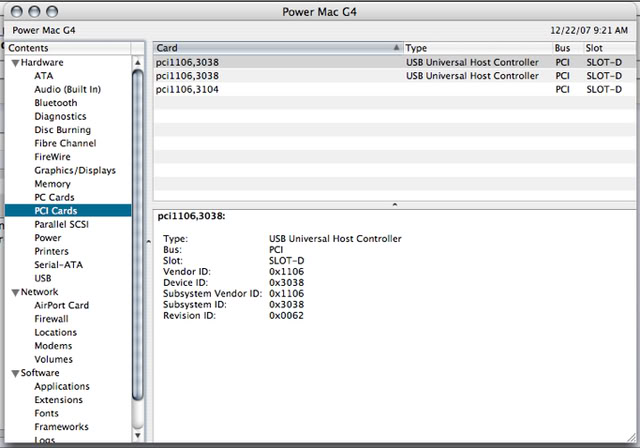Click the window resize grip corner
The image size is (640, 448).
(631, 437)
